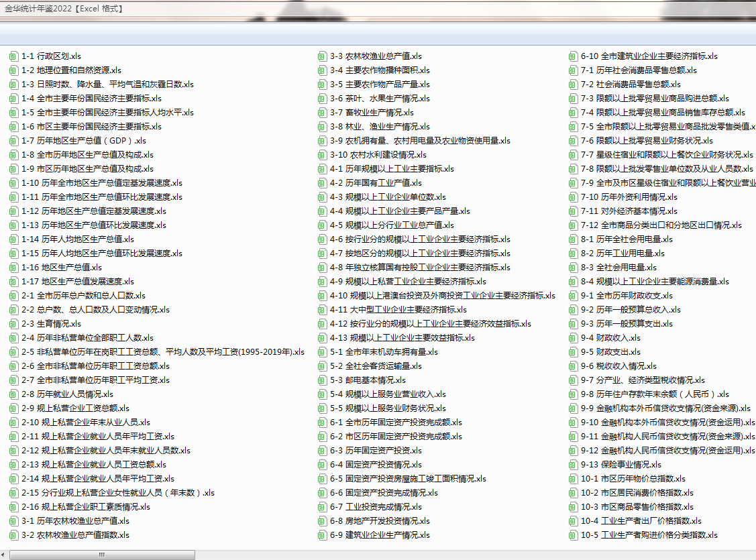The image size is (756, 560).
Task: Select file 1-4 全市主要年份国民经济主要指标.xls
Action: click(x=91, y=99)
